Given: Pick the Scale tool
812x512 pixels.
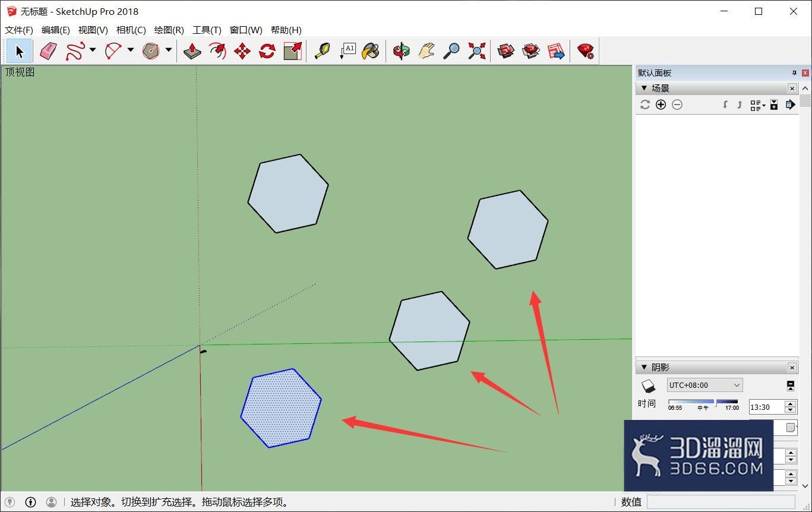Looking at the screenshot, I should coord(293,51).
